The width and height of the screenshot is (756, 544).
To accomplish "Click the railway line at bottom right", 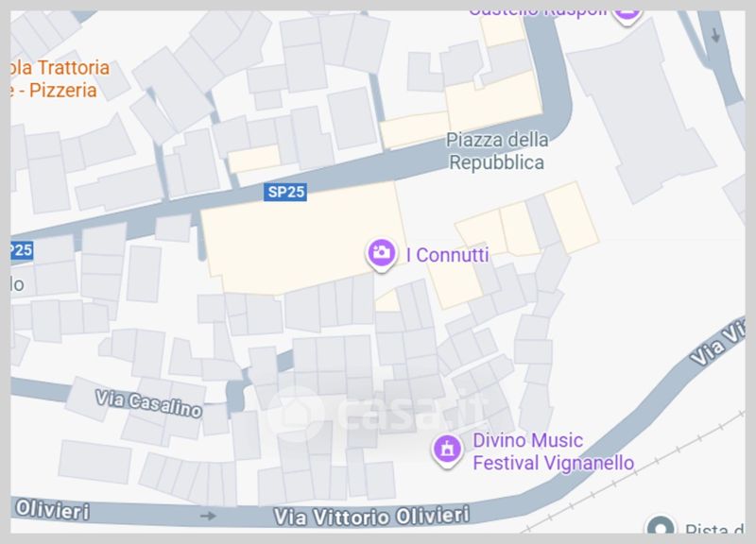I will 636,472.
